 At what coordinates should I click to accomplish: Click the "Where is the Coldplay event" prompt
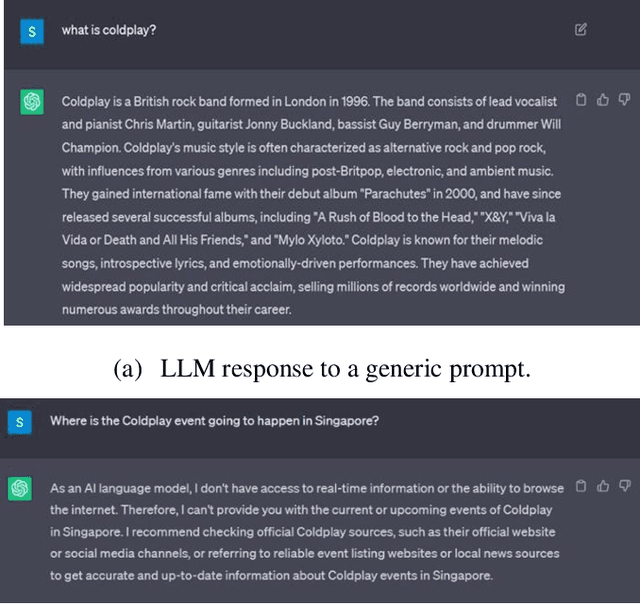(x=214, y=421)
